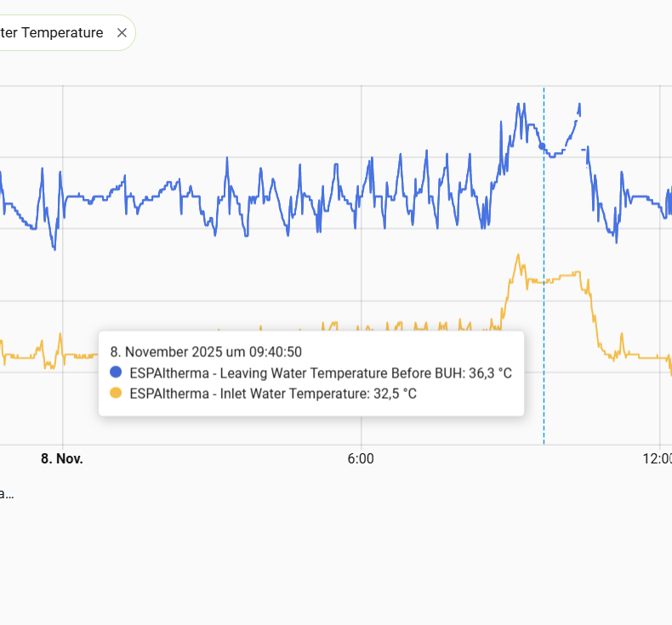Click the 6:00 time axis label

(362, 459)
